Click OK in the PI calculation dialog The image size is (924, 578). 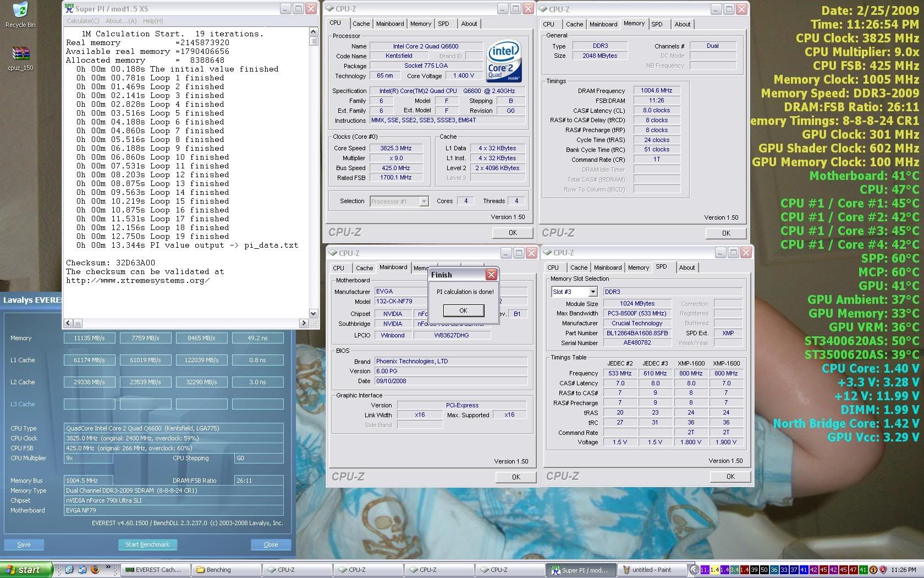(463, 310)
